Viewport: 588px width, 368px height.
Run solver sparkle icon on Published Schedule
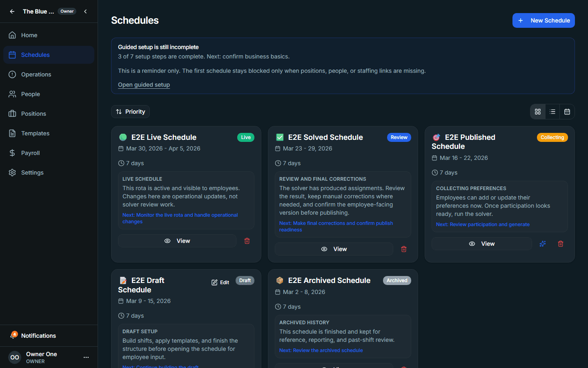coord(543,244)
